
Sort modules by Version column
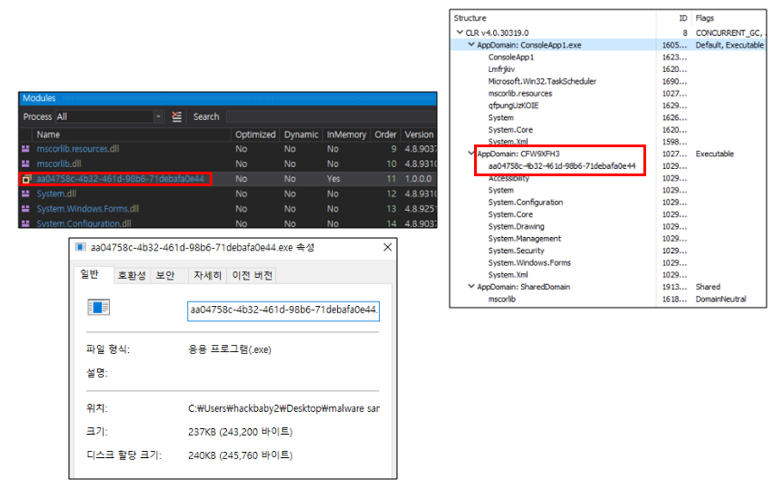[419, 135]
